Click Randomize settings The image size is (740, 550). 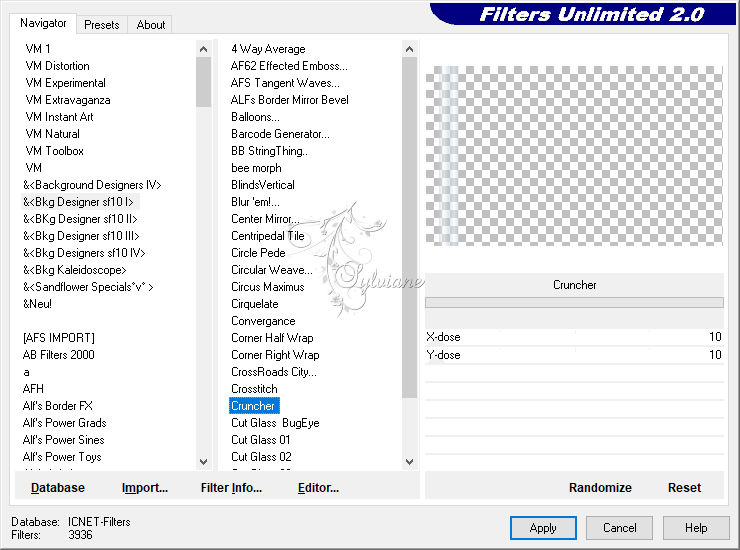[600, 488]
